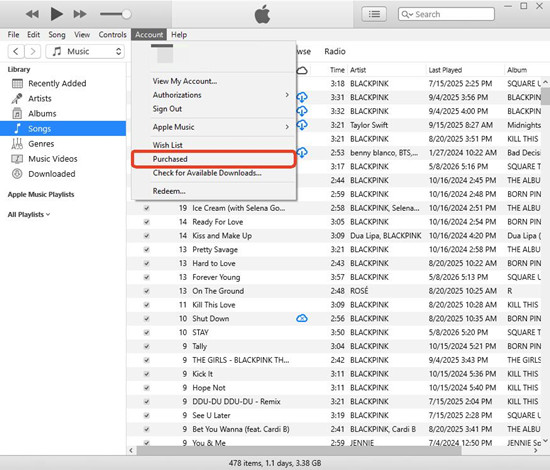Uncheck the Hard to Love checkbox
550x470 pixels.
(x=147, y=263)
